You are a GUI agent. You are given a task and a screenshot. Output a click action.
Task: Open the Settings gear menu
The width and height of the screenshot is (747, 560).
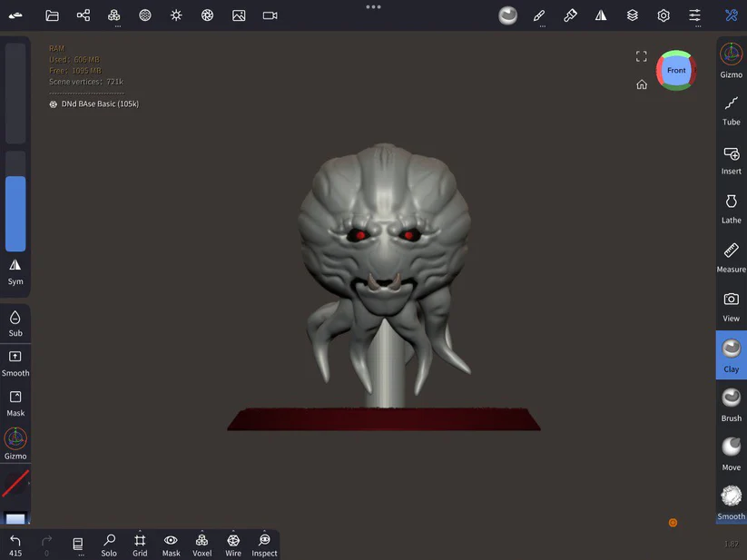click(x=663, y=15)
